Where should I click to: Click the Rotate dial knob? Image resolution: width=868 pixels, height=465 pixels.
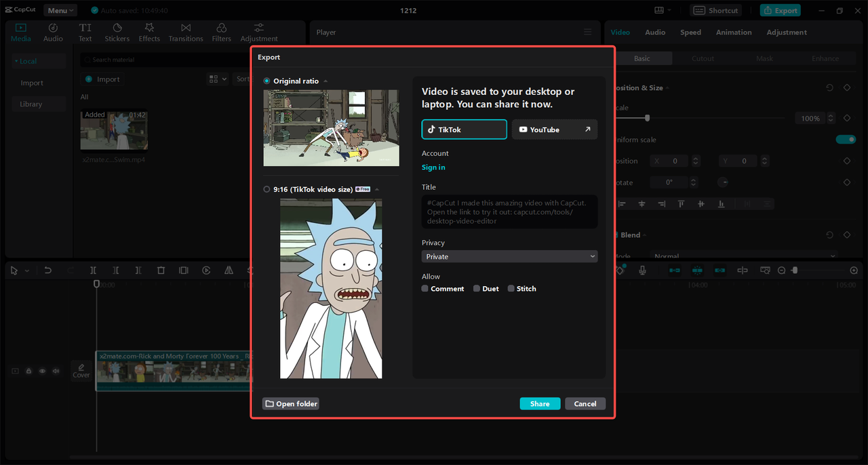[x=724, y=182]
